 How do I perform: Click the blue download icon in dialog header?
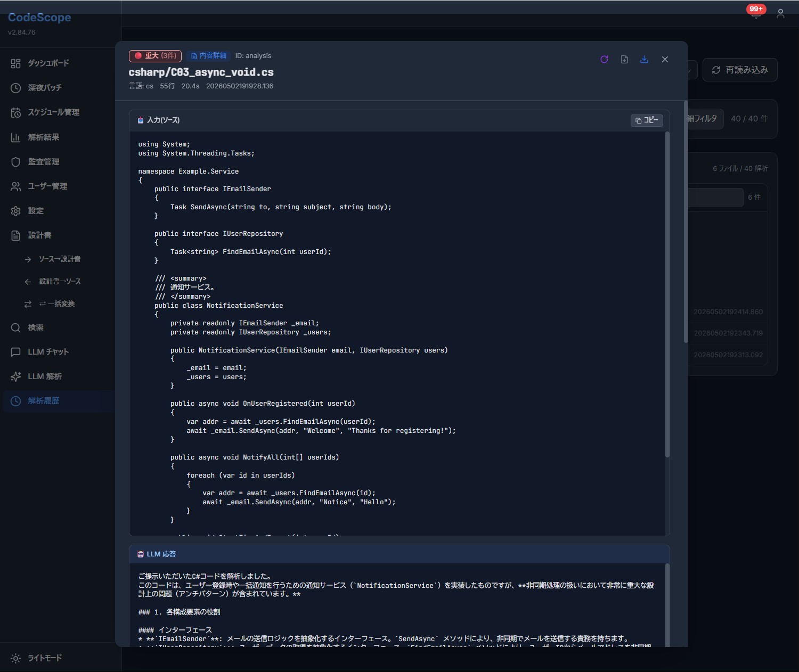coord(644,59)
